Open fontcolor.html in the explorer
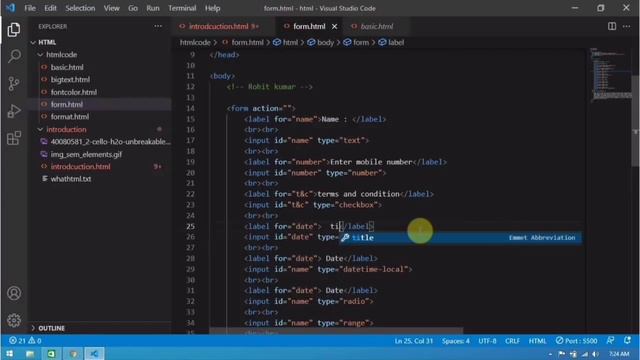 [x=73, y=92]
